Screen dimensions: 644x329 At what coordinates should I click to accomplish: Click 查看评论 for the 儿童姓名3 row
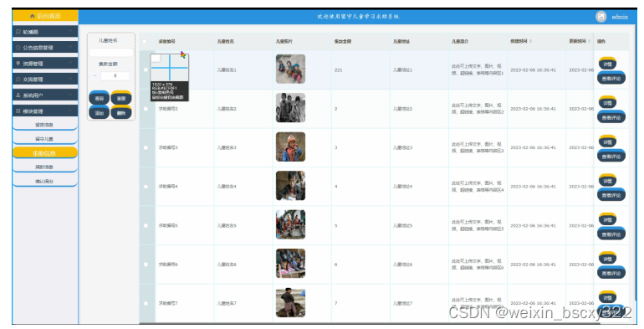[x=611, y=157]
